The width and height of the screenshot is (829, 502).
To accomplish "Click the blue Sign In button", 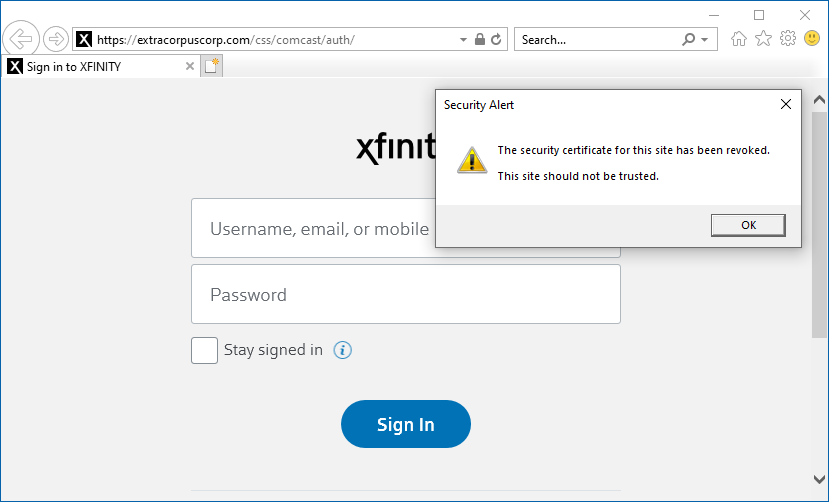I will tap(406, 424).
